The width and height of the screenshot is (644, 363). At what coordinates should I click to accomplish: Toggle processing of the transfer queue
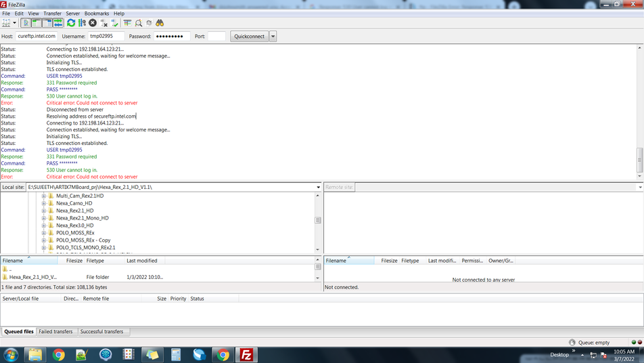[x=82, y=23]
